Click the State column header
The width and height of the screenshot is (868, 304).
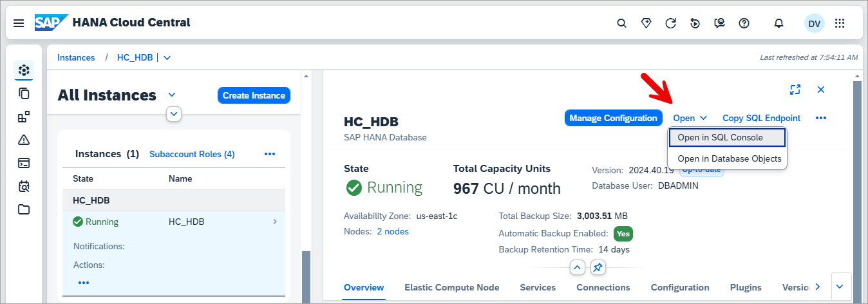83,178
